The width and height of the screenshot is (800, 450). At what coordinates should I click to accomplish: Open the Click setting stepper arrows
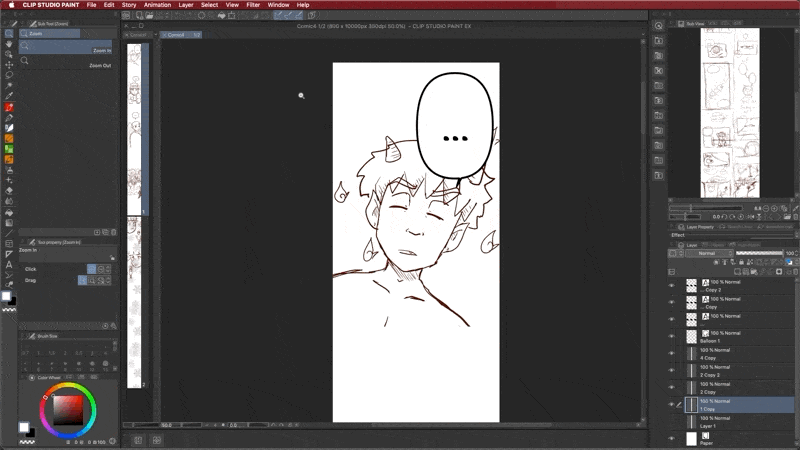click(108, 269)
